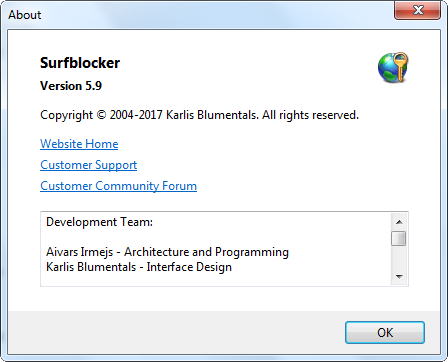Click the Surfblocker product name heading
Image resolution: width=448 pixels, height=362 pixels.
(80, 63)
